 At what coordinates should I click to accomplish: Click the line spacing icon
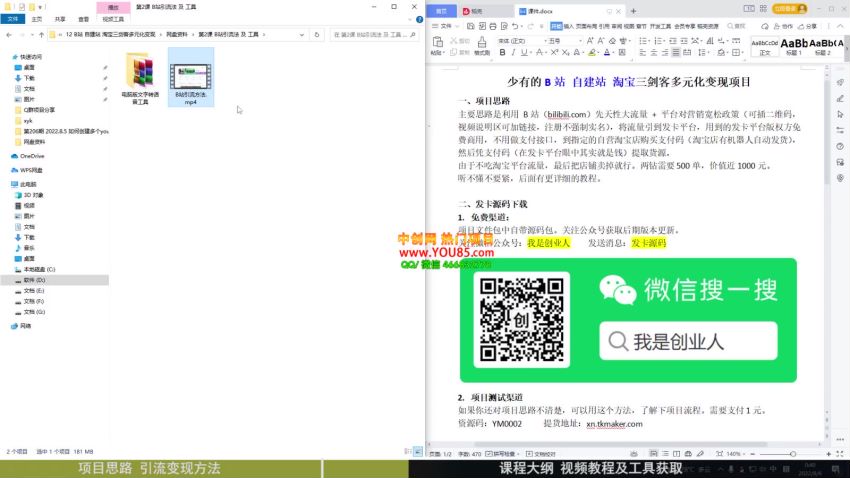pos(702,53)
